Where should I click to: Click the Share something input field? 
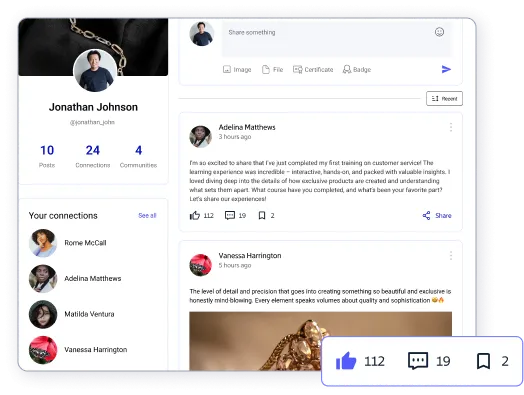pos(337,39)
